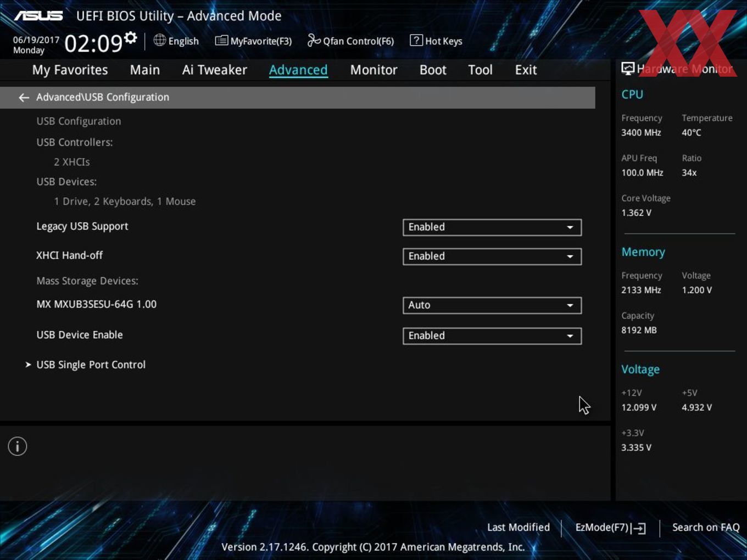Click the +12V reading 12.099 V

pos(639,407)
